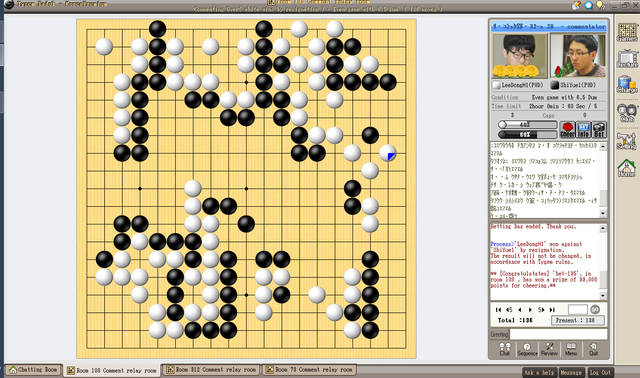Click ShiYuel(P9D) player name
This screenshot has height=378, width=640.
pyautogui.click(x=578, y=85)
